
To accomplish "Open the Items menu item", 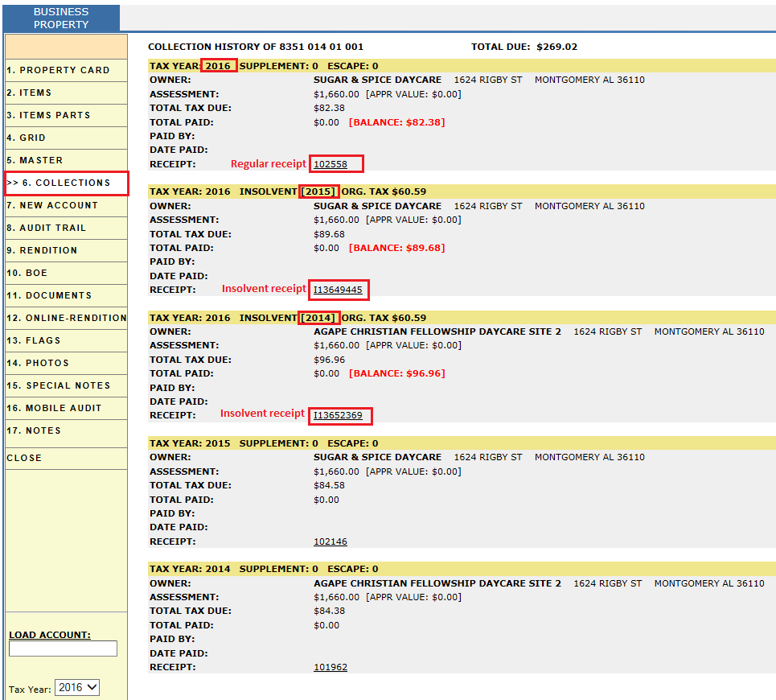I will (x=66, y=93).
